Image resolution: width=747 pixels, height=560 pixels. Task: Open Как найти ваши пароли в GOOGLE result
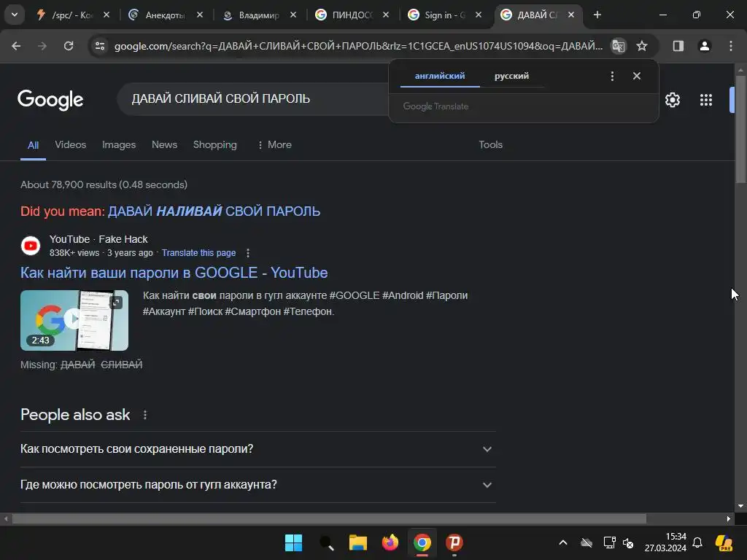pyautogui.click(x=174, y=273)
